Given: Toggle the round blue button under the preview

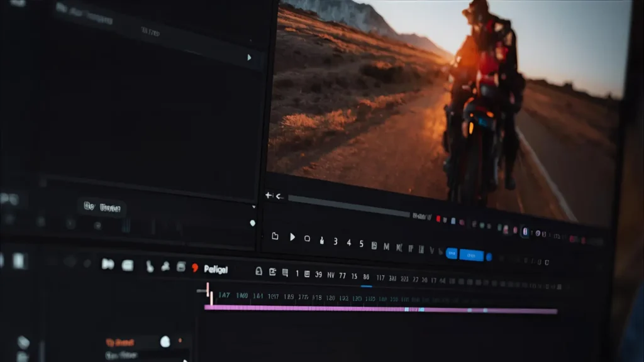Looking at the screenshot, I should tap(489, 256).
